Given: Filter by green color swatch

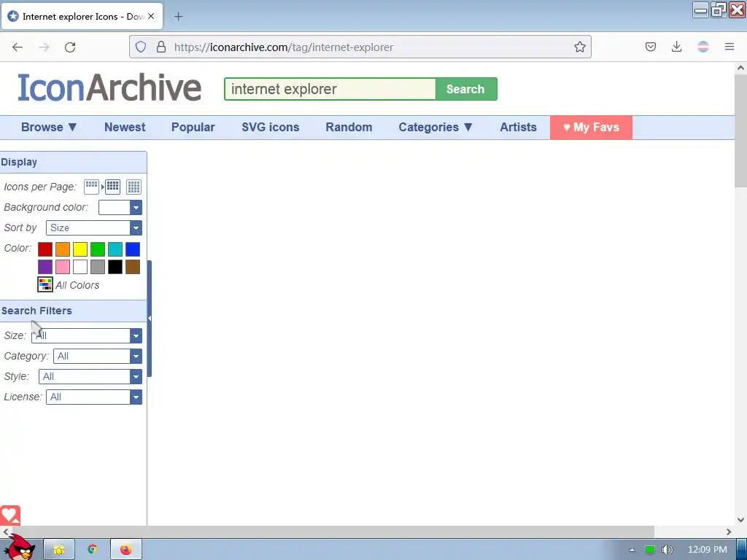Looking at the screenshot, I should [x=98, y=249].
